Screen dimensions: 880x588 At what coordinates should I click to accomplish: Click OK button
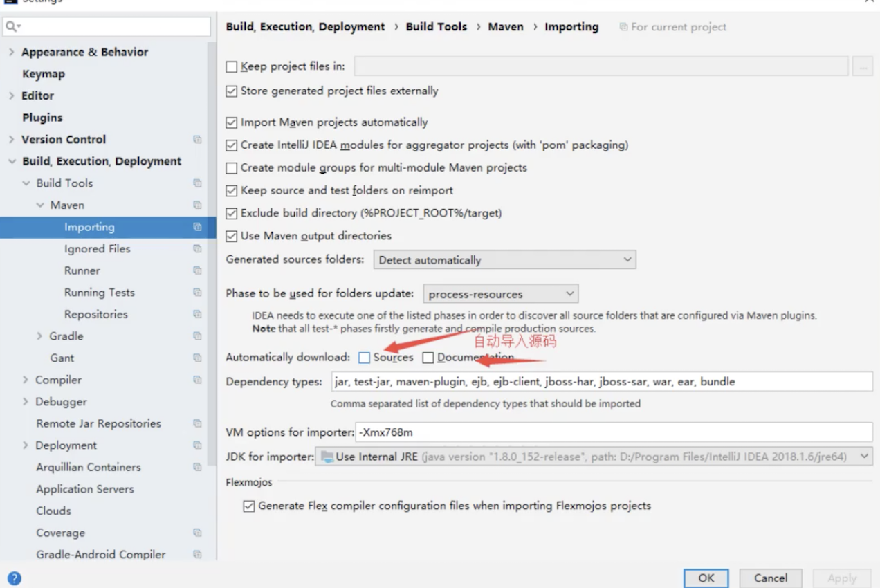(x=706, y=578)
